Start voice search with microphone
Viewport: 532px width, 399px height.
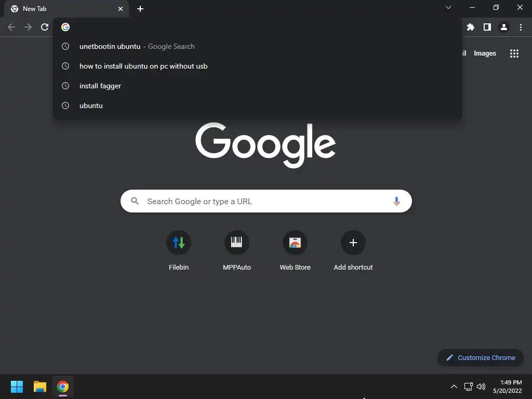coord(396,201)
